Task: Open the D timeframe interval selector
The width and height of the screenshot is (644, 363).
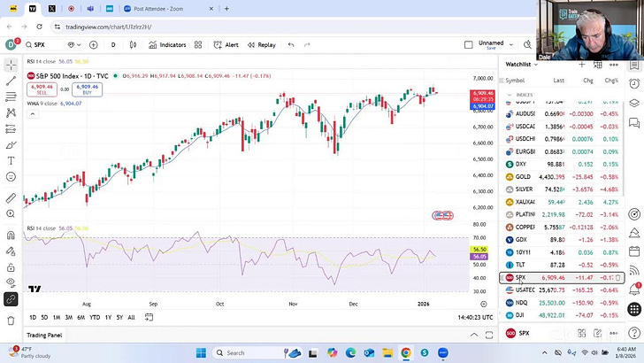Action: [113, 45]
